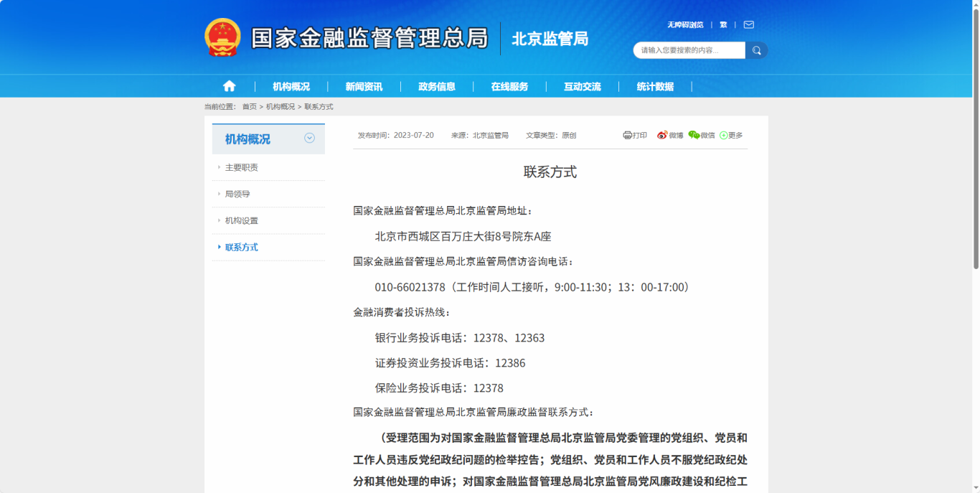
Task: Open the 统计数据 navigation menu
Action: click(655, 86)
